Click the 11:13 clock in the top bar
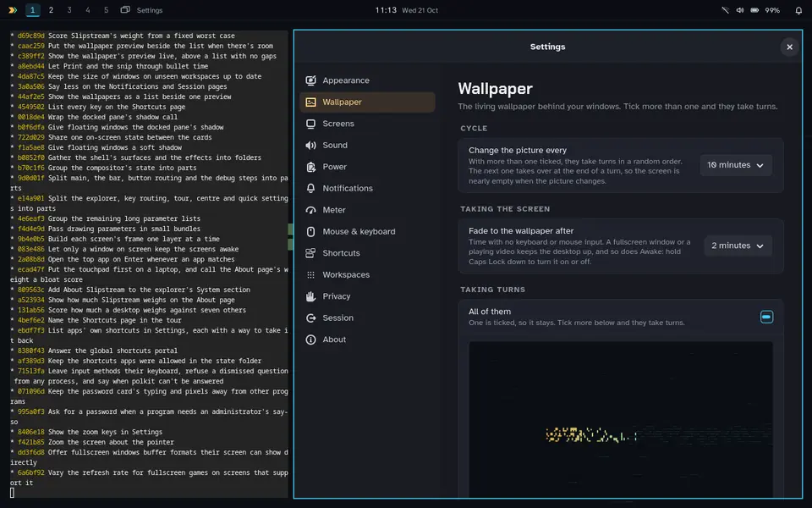This screenshot has height=508, width=812. click(x=386, y=10)
